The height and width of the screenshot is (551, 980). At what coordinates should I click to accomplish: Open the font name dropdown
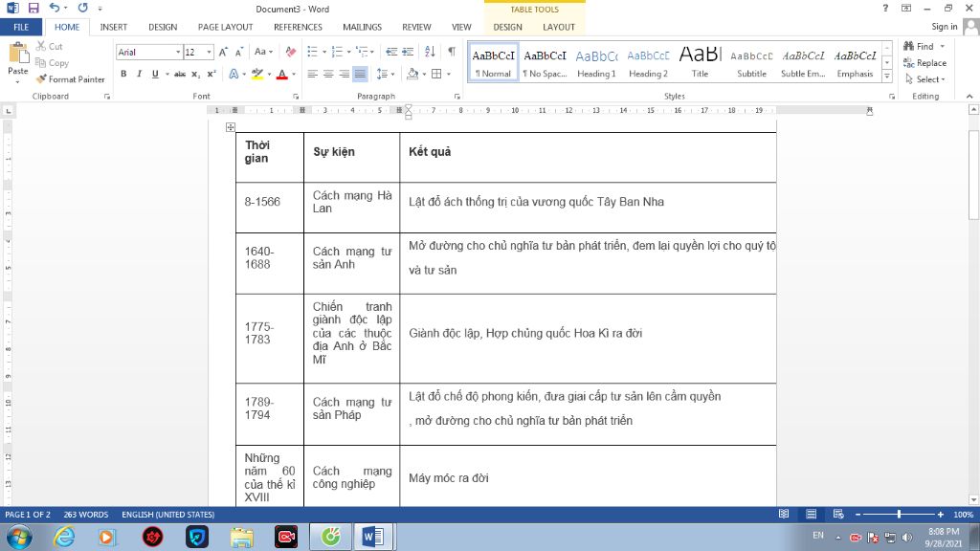pyautogui.click(x=177, y=52)
